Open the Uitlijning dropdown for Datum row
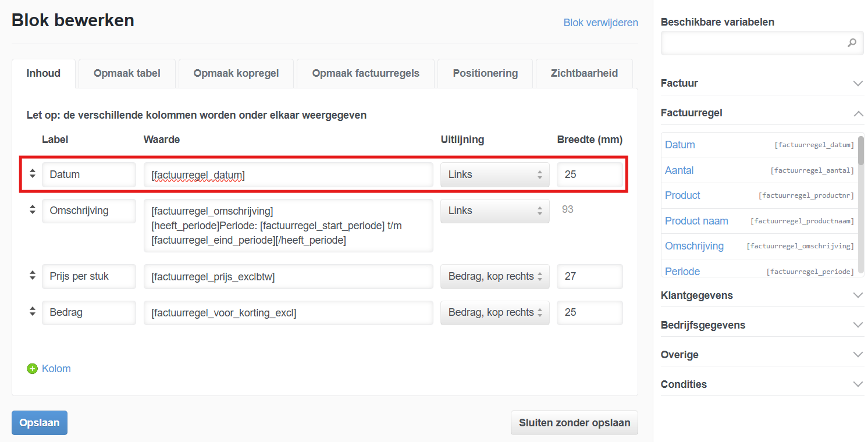This screenshot has height=442, width=868. [495, 174]
